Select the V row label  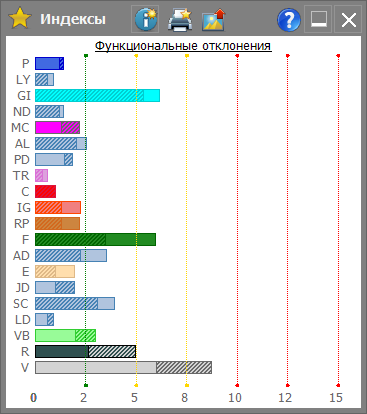[x=25, y=367]
